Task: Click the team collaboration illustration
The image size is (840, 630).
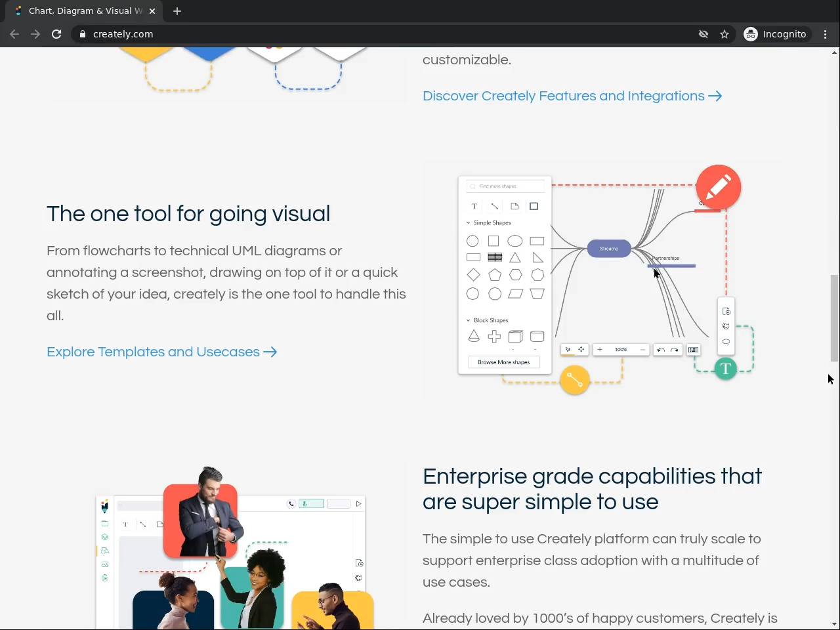Action: 227,544
